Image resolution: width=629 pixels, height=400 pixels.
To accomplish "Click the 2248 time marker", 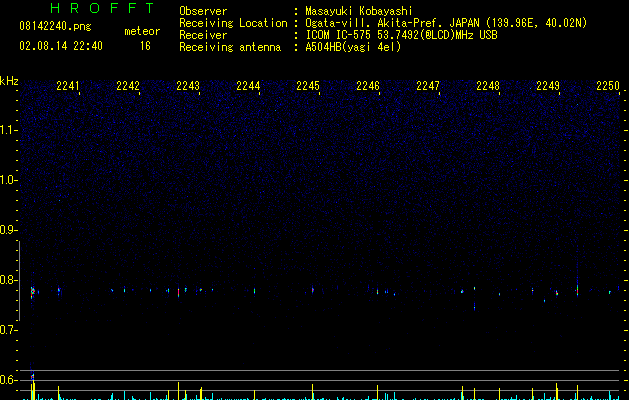I will click(488, 86).
